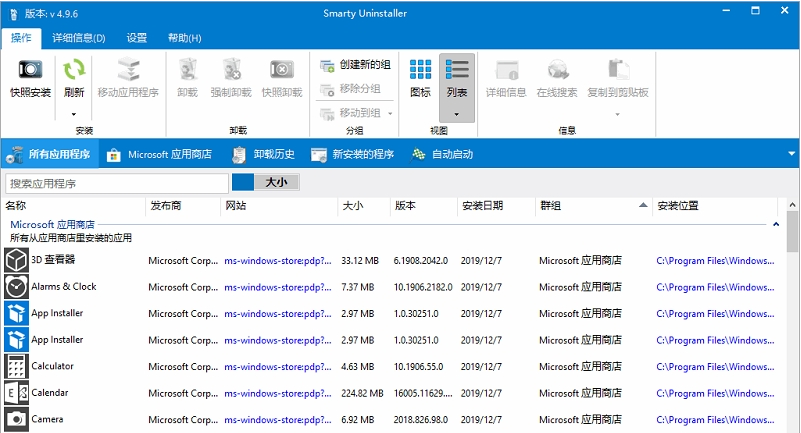Click the Alarms & Clock app icon
Screen dimensions: 801x433
coord(16,287)
